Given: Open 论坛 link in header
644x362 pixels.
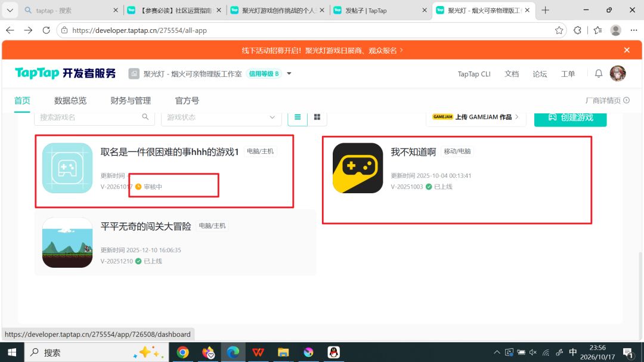Looking at the screenshot, I should 540,74.
